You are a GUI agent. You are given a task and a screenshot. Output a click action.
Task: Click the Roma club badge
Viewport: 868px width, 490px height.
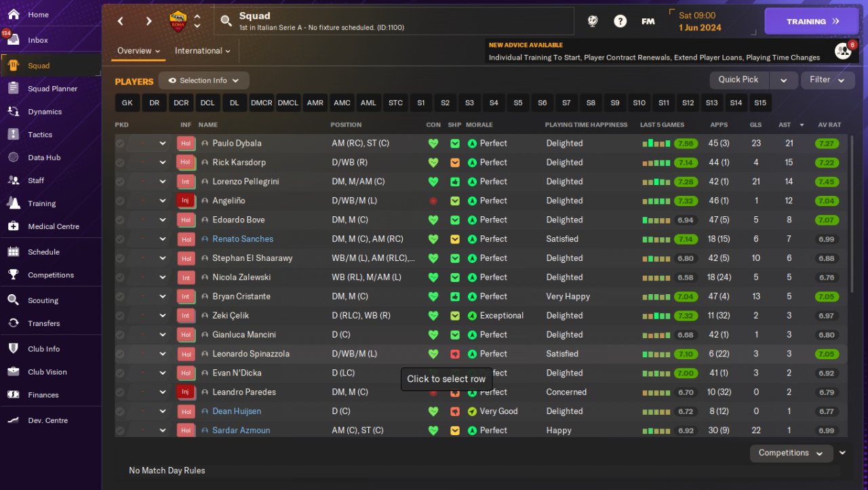pos(178,21)
